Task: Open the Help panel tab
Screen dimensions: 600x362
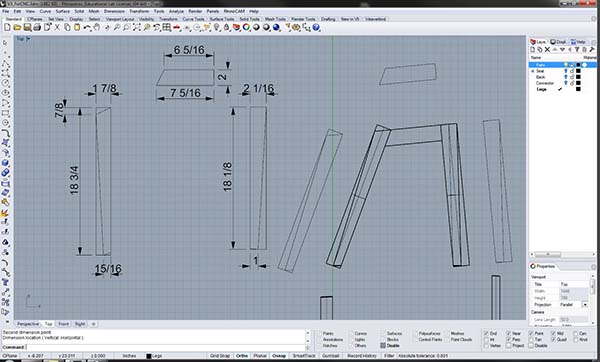Action: click(x=578, y=42)
